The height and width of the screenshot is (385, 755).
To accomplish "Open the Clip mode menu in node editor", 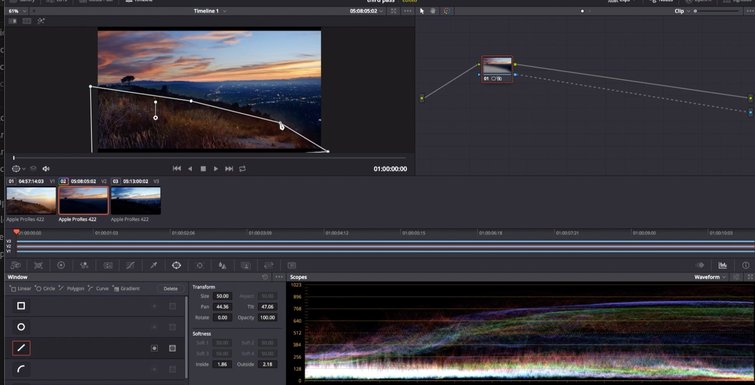I will (x=682, y=11).
